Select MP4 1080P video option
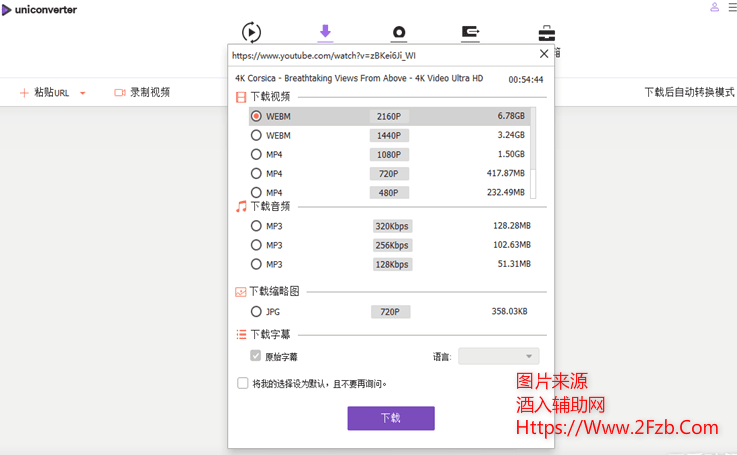 (x=257, y=154)
